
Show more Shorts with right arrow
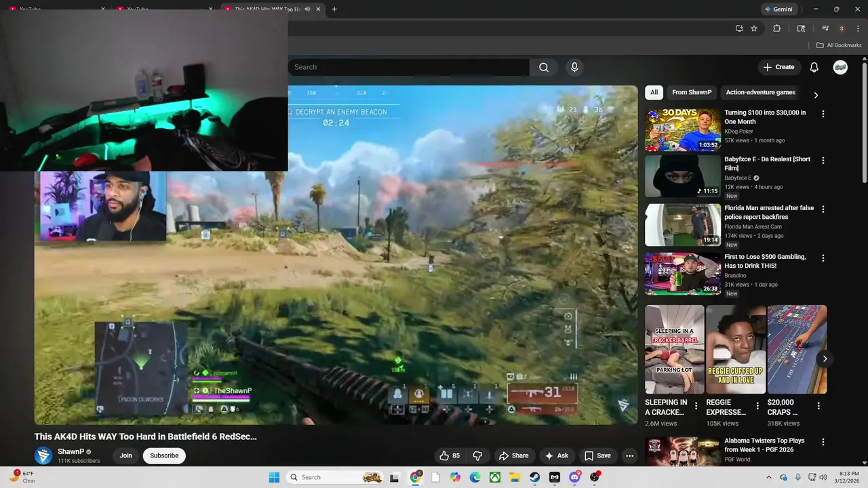pyautogui.click(x=825, y=359)
